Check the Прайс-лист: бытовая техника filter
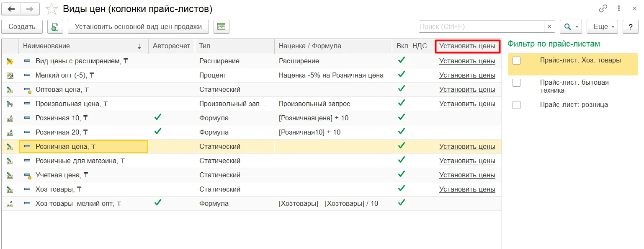Image resolution: width=644 pixels, height=249 pixels. (517, 83)
